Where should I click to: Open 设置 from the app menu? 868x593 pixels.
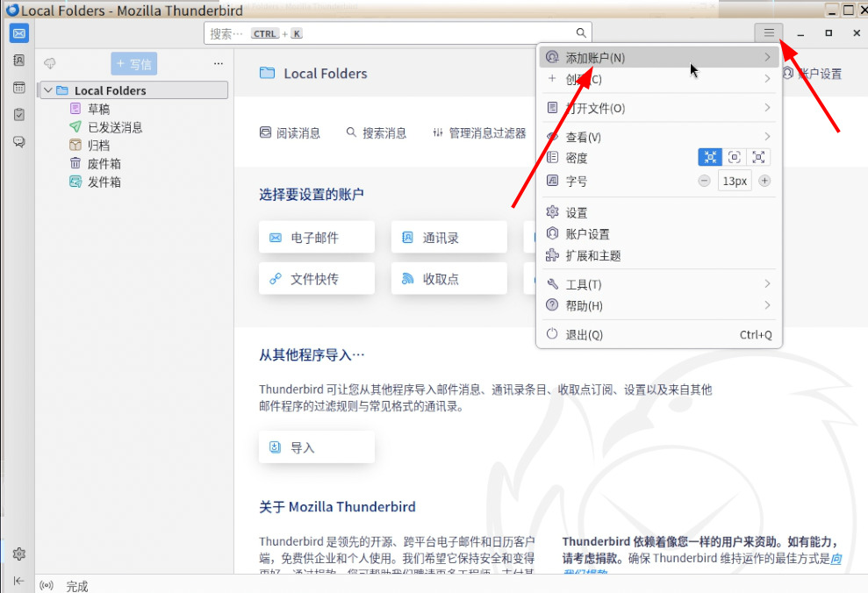tap(659, 212)
